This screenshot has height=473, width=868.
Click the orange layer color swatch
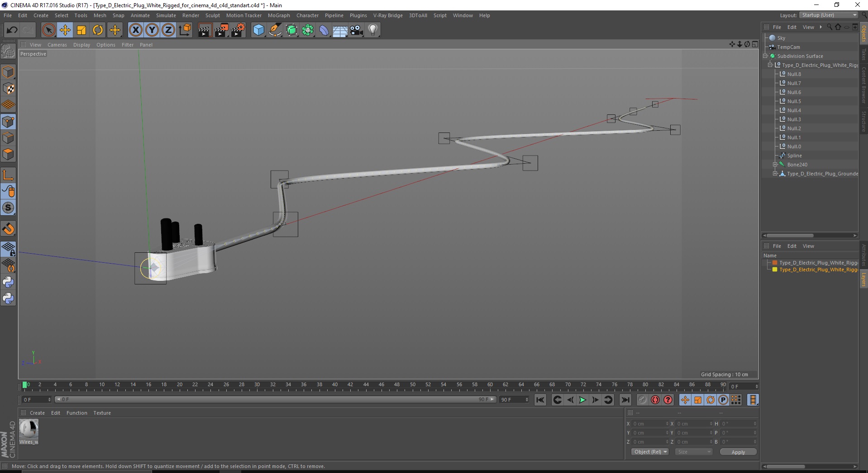point(775,263)
